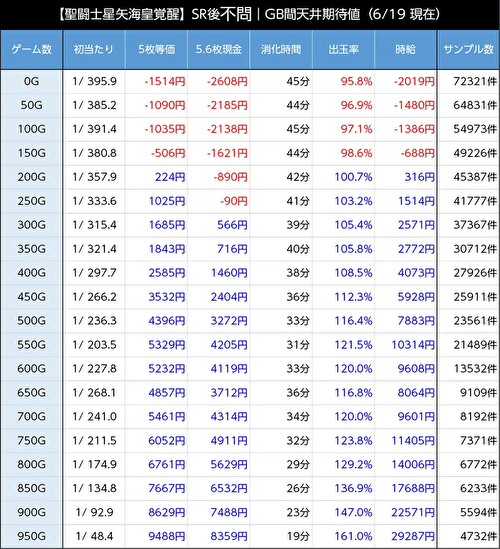
Task: Click the -506円 value
Action: 168,153
